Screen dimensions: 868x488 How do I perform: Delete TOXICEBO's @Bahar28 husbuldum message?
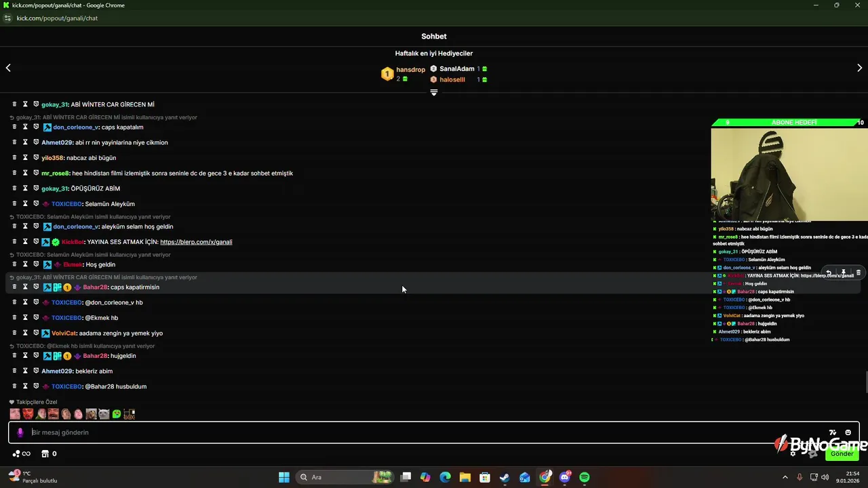point(14,386)
